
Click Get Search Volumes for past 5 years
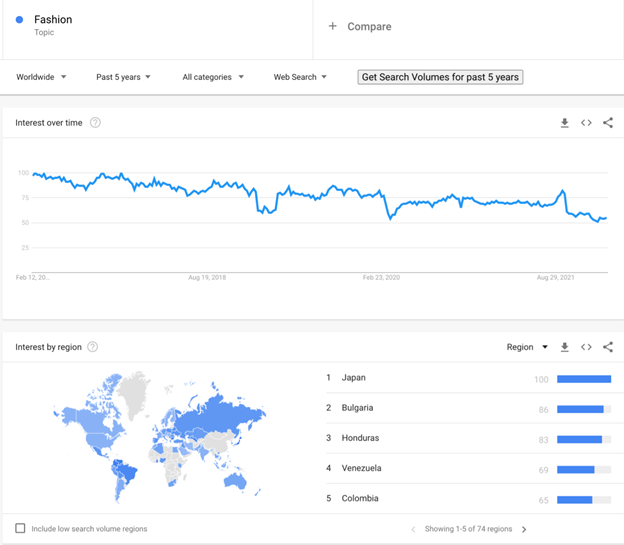(440, 77)
